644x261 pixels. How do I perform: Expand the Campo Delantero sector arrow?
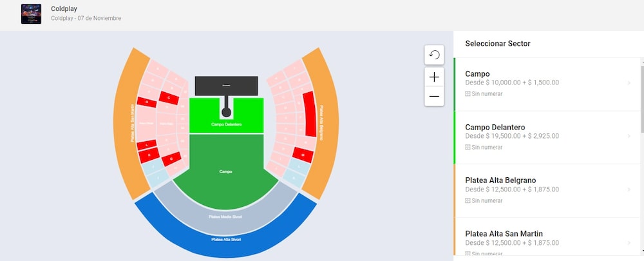click(x=629, y=137)
